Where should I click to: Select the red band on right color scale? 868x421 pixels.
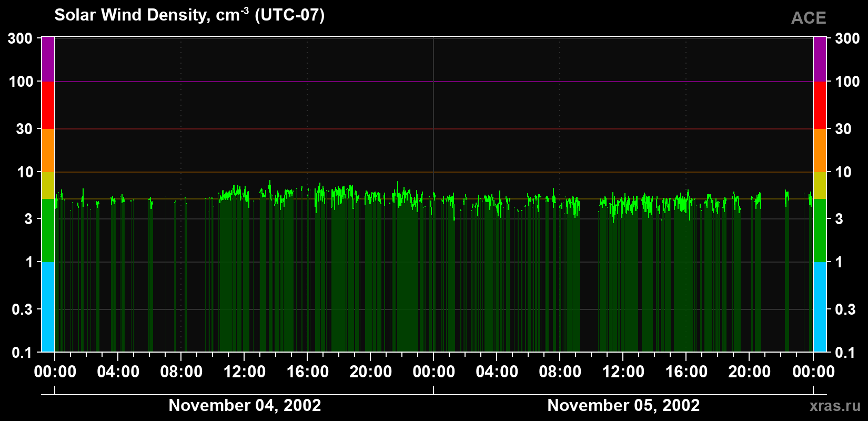pos(820,105)
